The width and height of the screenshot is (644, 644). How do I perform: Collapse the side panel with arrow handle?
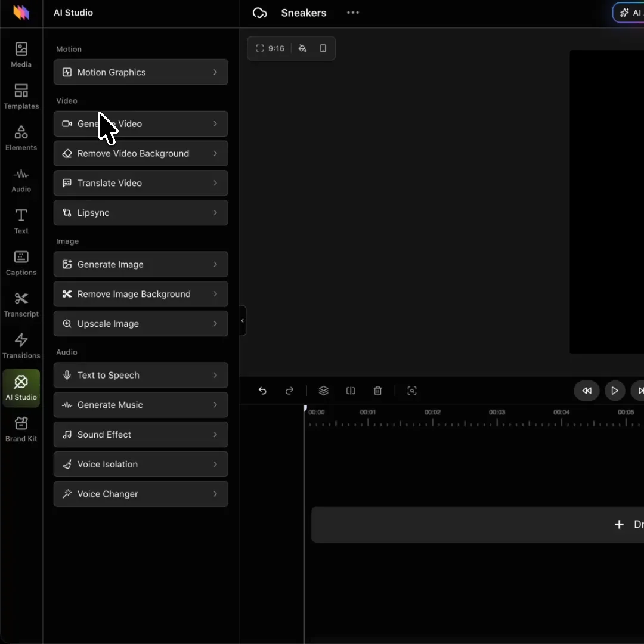[x=242, y=321]
